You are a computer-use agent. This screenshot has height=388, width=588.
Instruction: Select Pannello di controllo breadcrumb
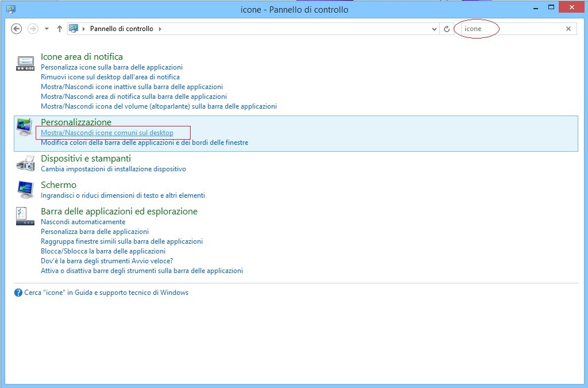(122, 29)
